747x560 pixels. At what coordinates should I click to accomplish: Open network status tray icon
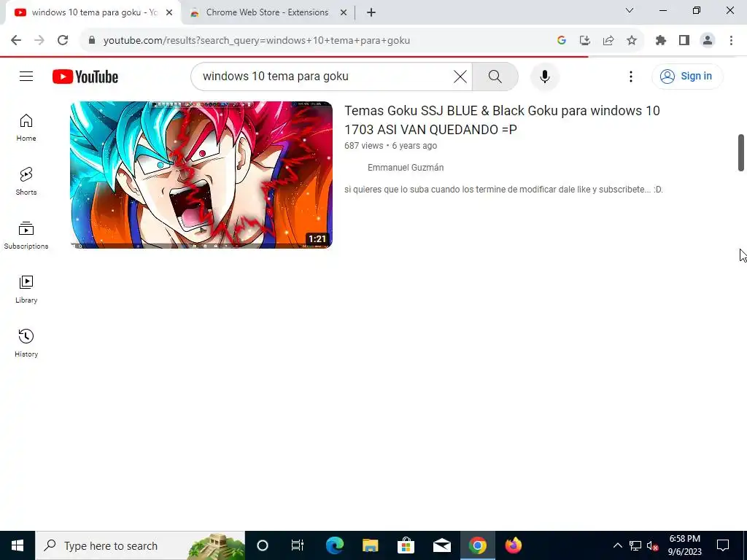coord(635,545)
